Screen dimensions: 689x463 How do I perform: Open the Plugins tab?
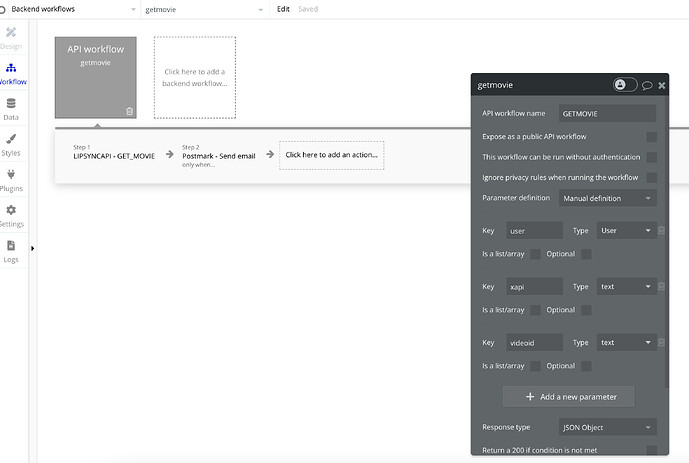(x=11, y=181)
